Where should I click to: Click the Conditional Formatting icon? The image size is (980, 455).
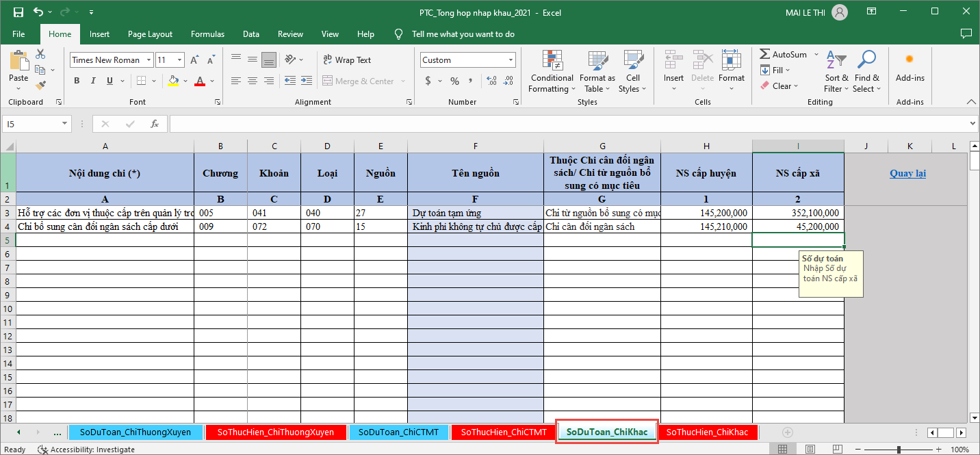point(552,61)
